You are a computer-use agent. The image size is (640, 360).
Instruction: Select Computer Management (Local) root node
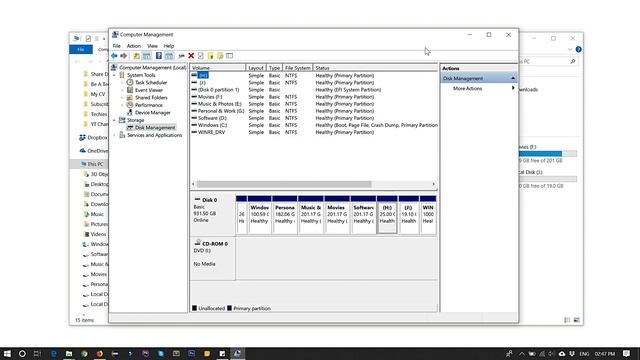click(152, 68)
